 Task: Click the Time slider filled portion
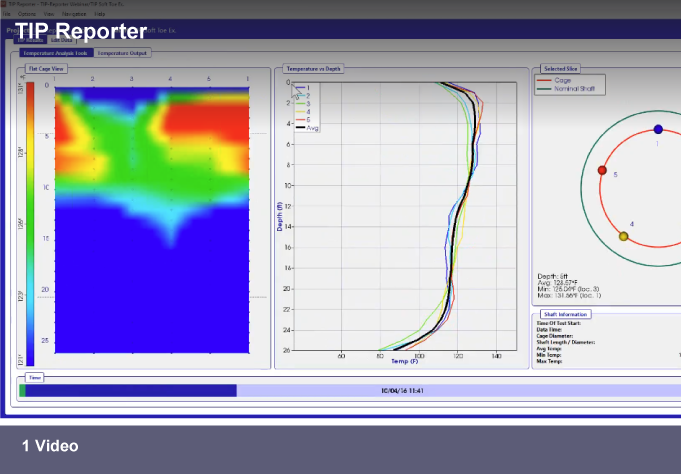pos(130,391)
